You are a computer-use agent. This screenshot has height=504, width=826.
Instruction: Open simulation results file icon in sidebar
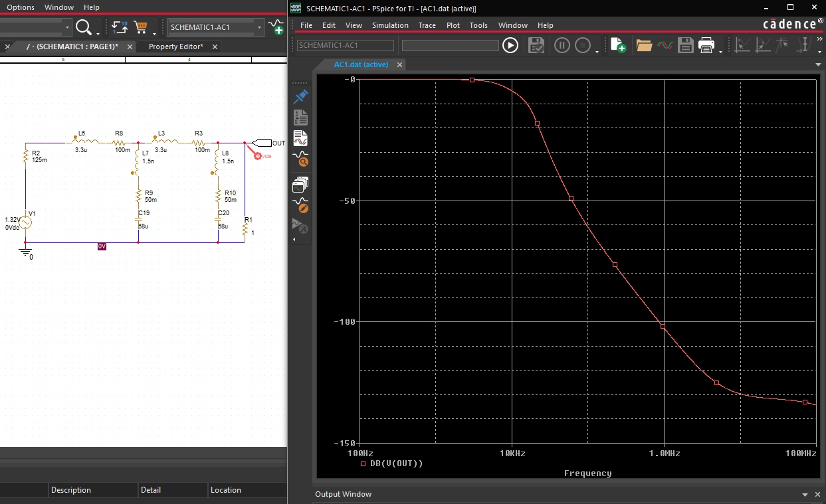[x=300, y=138]
